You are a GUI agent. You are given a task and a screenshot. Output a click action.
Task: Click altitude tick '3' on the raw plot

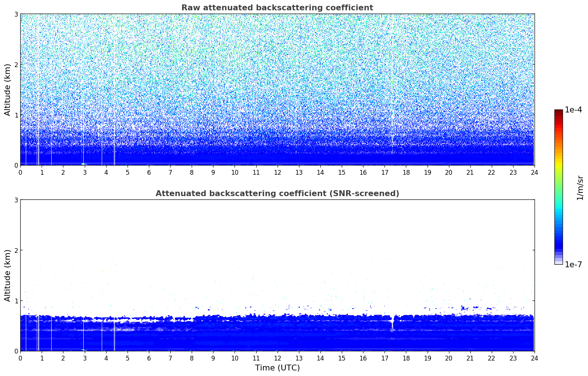pyautogui.click(x=16, y=14)
